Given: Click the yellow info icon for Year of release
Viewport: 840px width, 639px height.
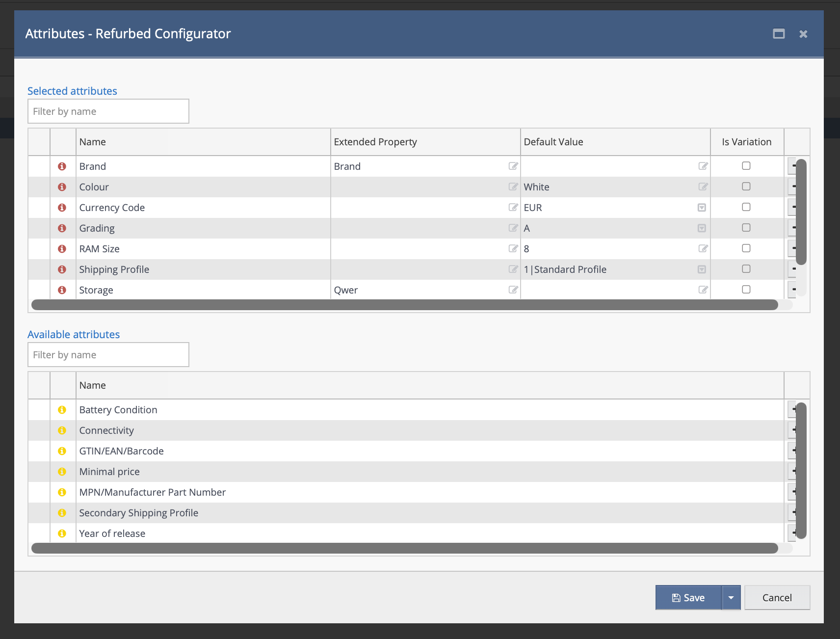Looking at the screenshot, I should pyautogui.click(x=62, y=533).
